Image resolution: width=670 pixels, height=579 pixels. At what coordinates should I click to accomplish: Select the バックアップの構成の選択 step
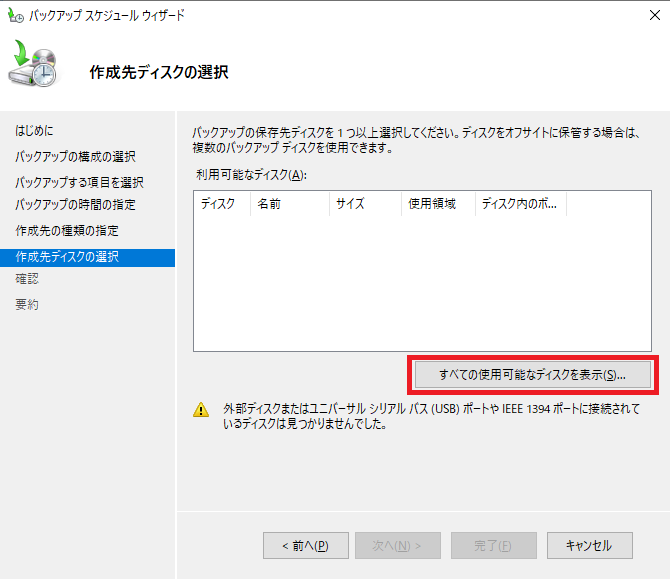tap(75, 157)
